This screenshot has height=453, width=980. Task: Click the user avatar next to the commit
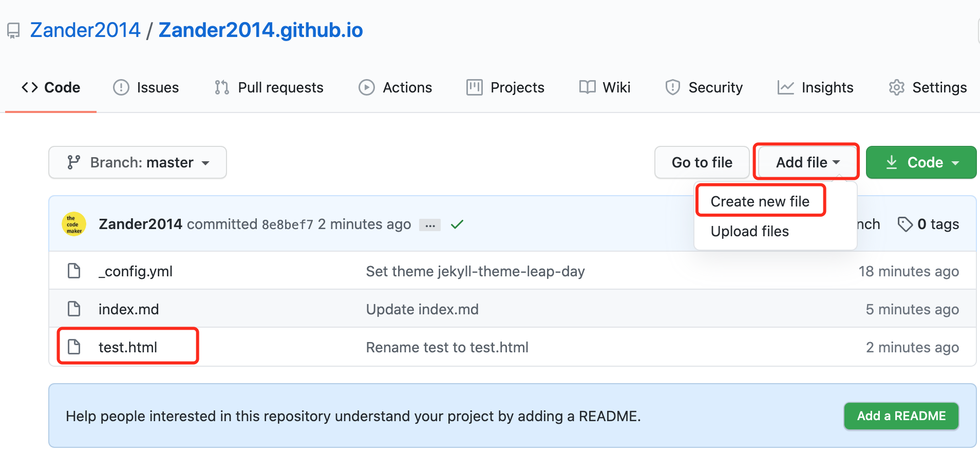[x=74, y=224]
